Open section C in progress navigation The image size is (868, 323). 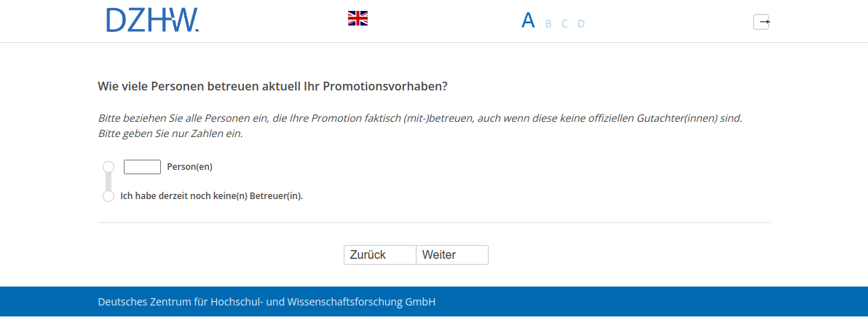[x=564, y=23]
